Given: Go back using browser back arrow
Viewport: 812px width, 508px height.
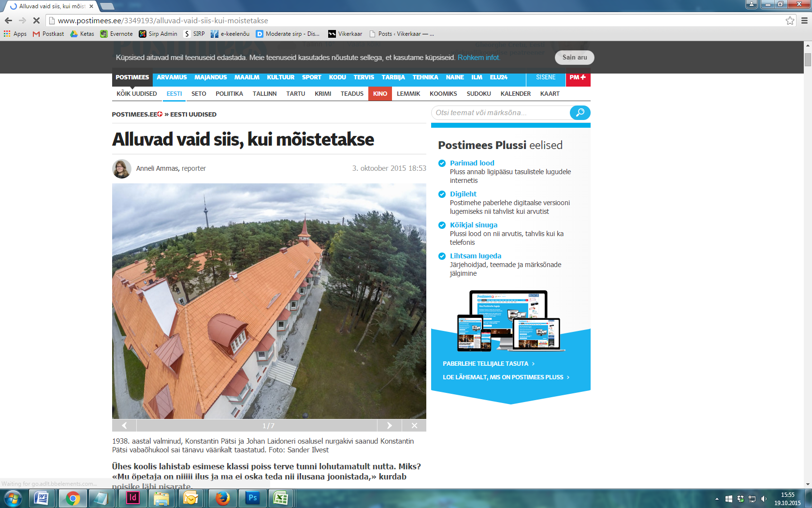Looking at the screenshot, I should point(8,21).
